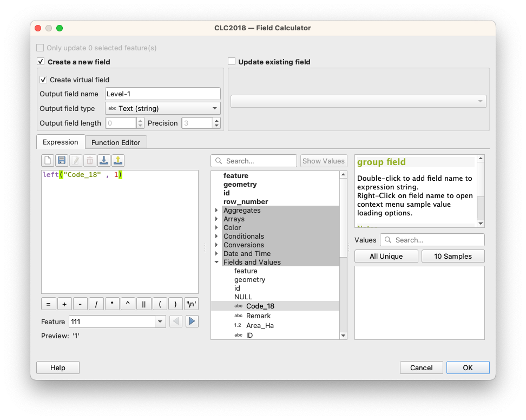The width and height of the screenshot is (526, 420).
Task: Uncheck Create a new field
Action: point(41,62)
